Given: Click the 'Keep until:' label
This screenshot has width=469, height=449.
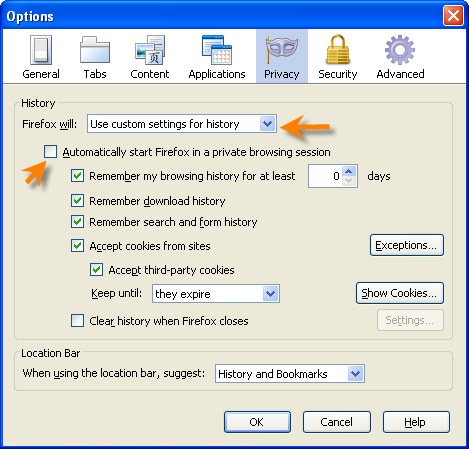Looking at the screenshot, I should coord(116,293).
